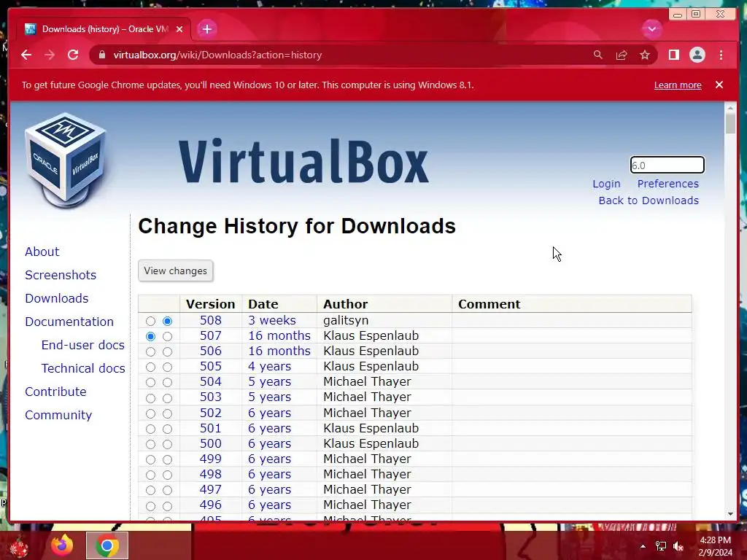Go back with the browser back arrow
The height and width of the screenshot is (560, 747).
[26, 55]
